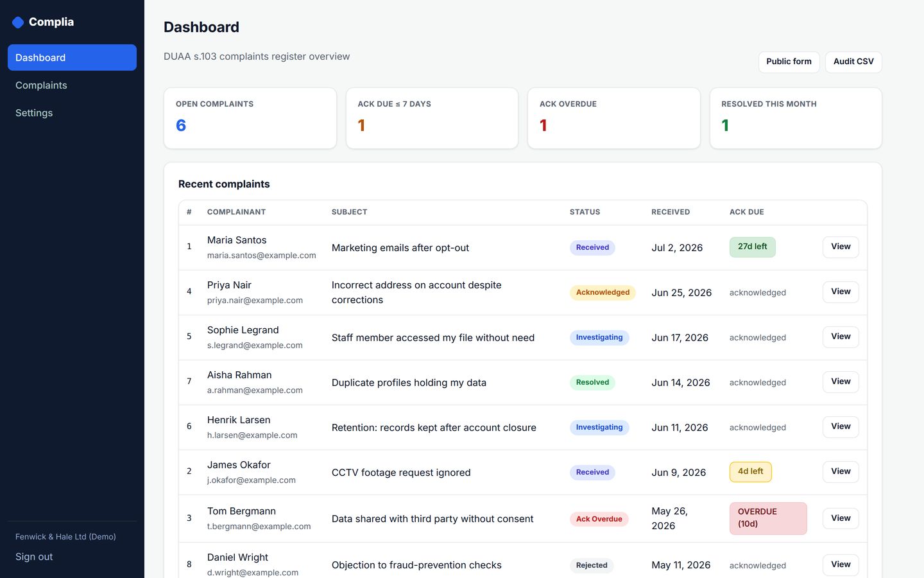Select the Ack Overdue summary card
Image resolution: width=924 pixels, height=578 pixels.
pyautogui.click(x=614, y=118)
